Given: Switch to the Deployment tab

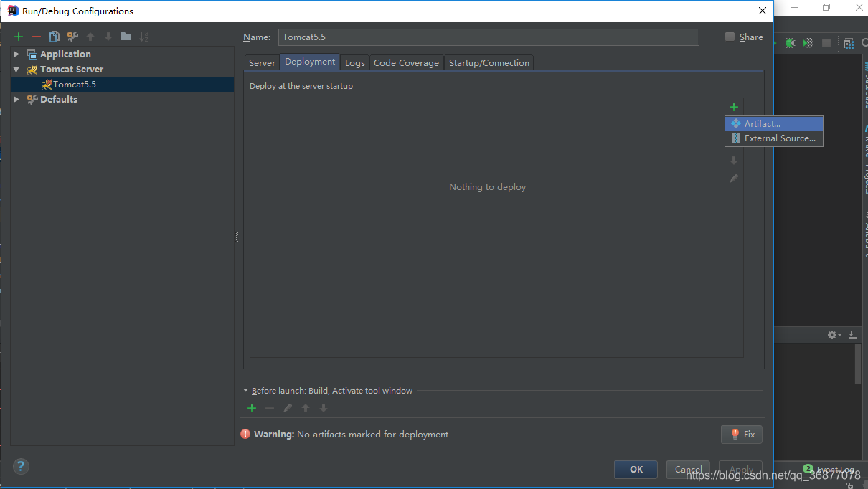Looking at the screenshot, I should (310, 62).
